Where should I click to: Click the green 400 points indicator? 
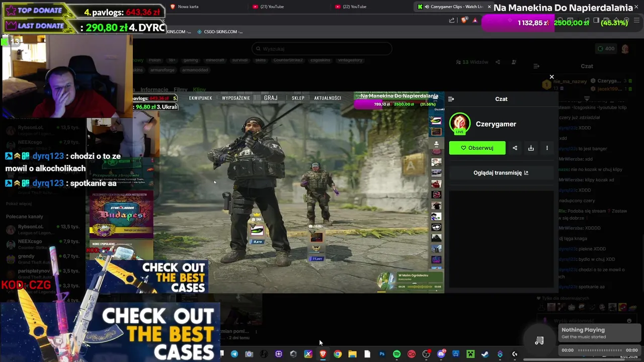[605, 49]
